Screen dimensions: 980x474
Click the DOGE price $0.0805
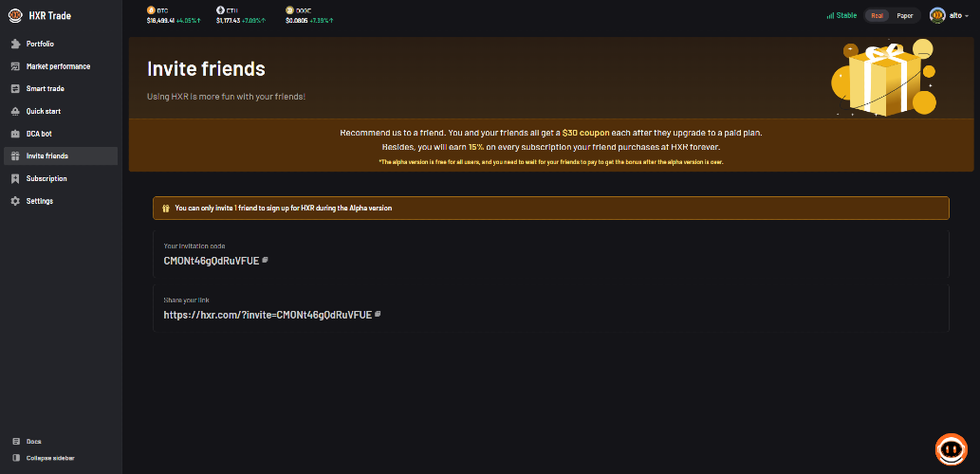click(x=297, y=21)
